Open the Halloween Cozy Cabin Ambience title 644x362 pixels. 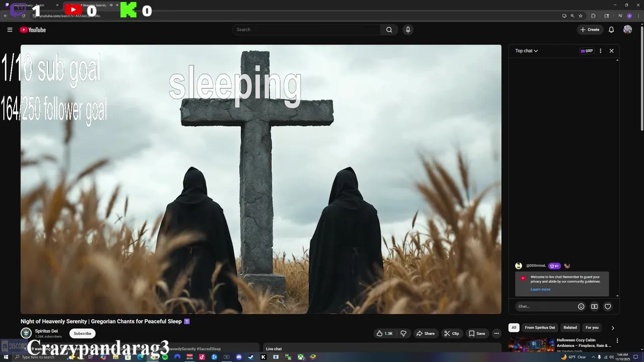(584, 342)
